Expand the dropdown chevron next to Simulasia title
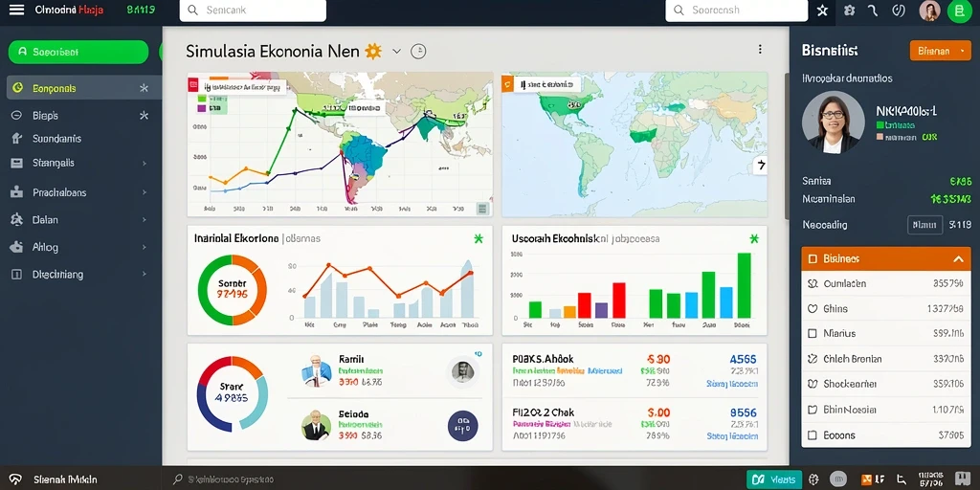Screen dimensions: 980x490 click(396, 52)
